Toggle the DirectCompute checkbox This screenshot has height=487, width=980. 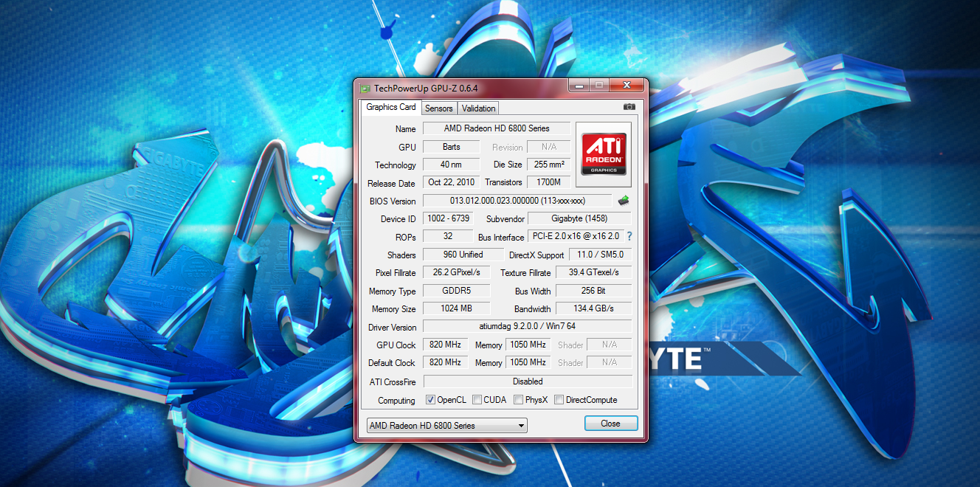click(559, 400)
